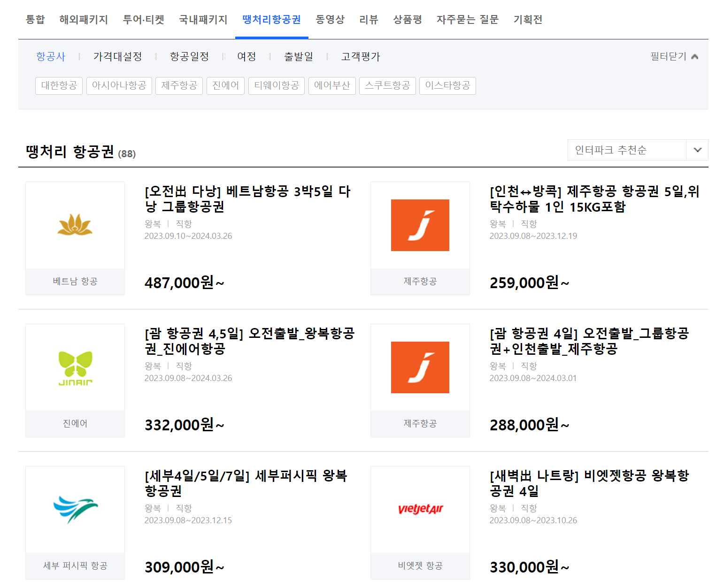716x588 pixels.
Task: Select the 고객평가 filter menu
Action: [x=360, y=56]
